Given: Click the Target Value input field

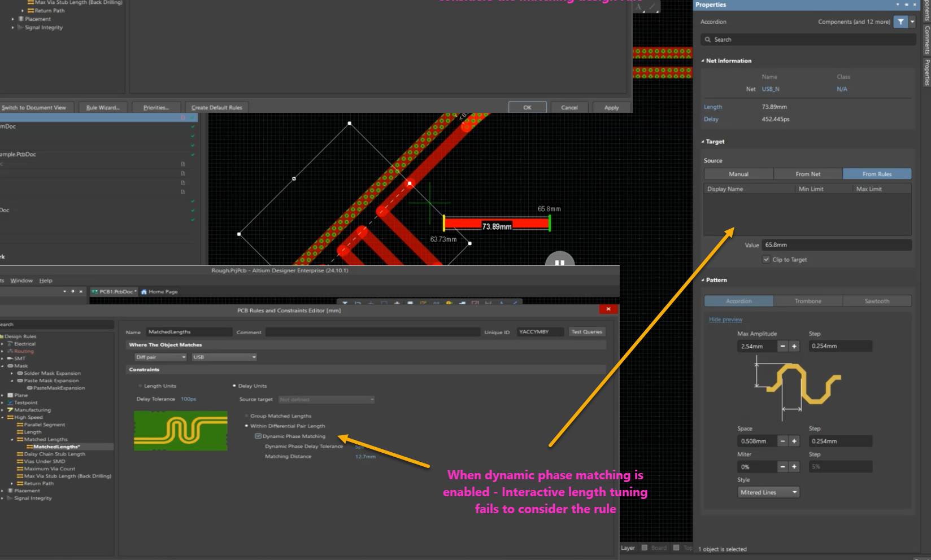Looking at the screenshot, I should (x=837, y=245).
